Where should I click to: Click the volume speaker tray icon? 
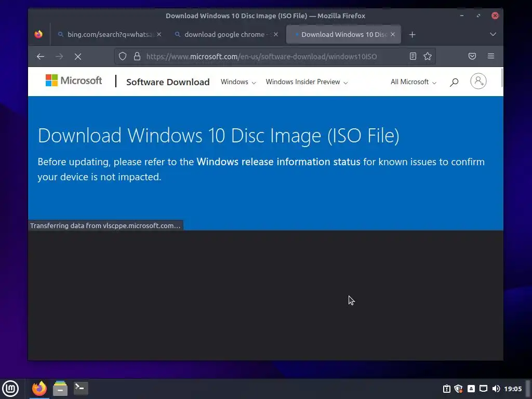(496, 389)
